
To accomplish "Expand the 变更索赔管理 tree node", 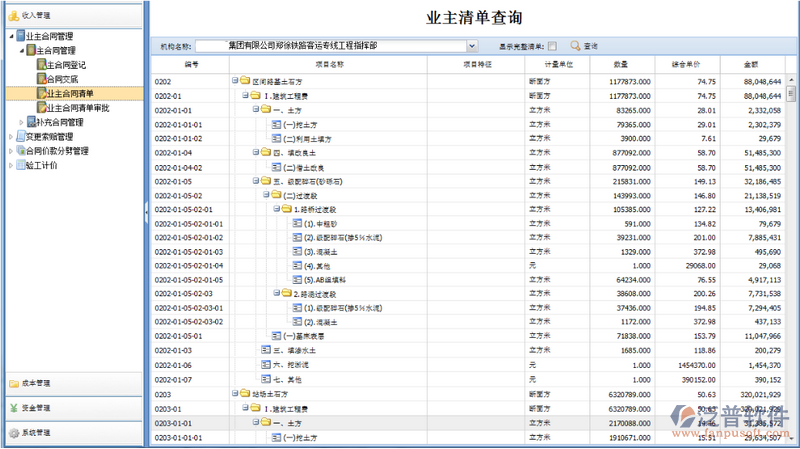I will click(11, 137).
